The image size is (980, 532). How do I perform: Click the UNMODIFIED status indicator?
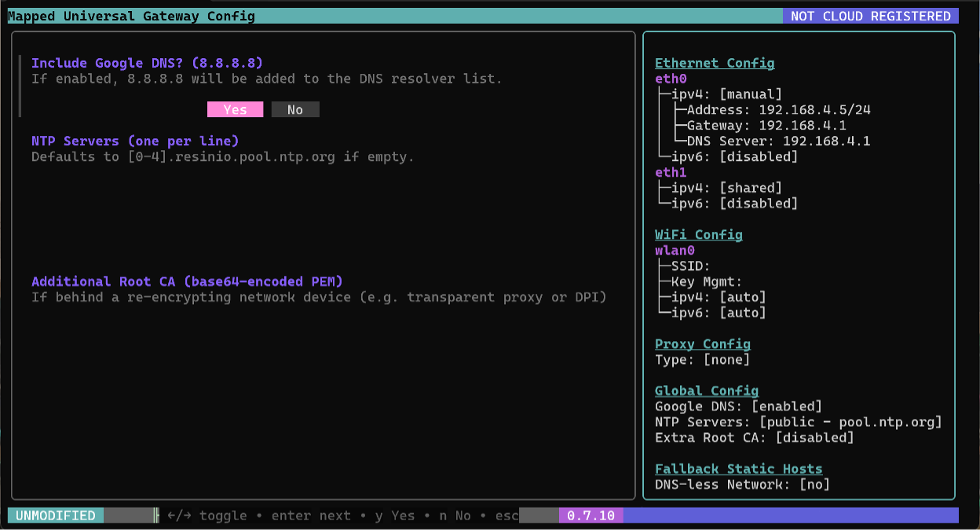(56, 515)
